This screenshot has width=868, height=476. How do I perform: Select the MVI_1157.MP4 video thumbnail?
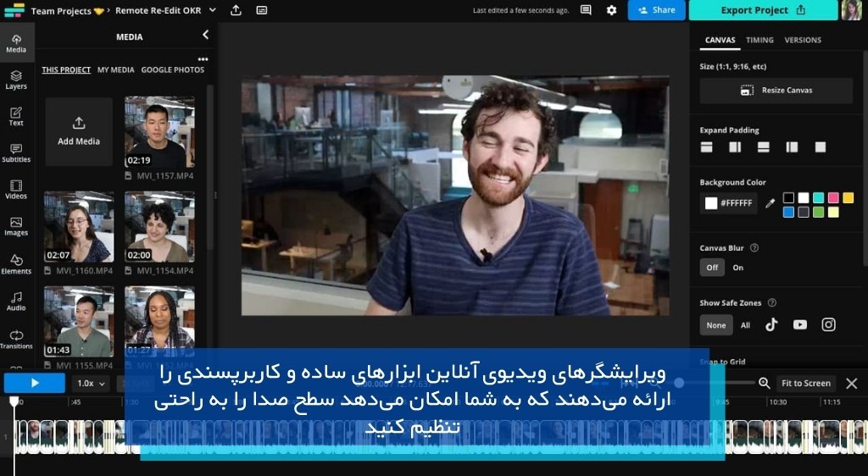click(x=159, y=131)
